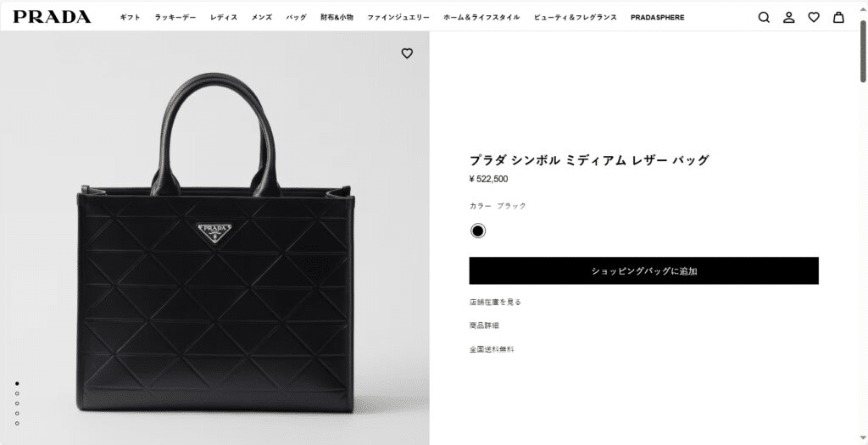This screenshot has width=868, height=445.
Task: Open the レディス menu
Action: [x=224, y=17]
